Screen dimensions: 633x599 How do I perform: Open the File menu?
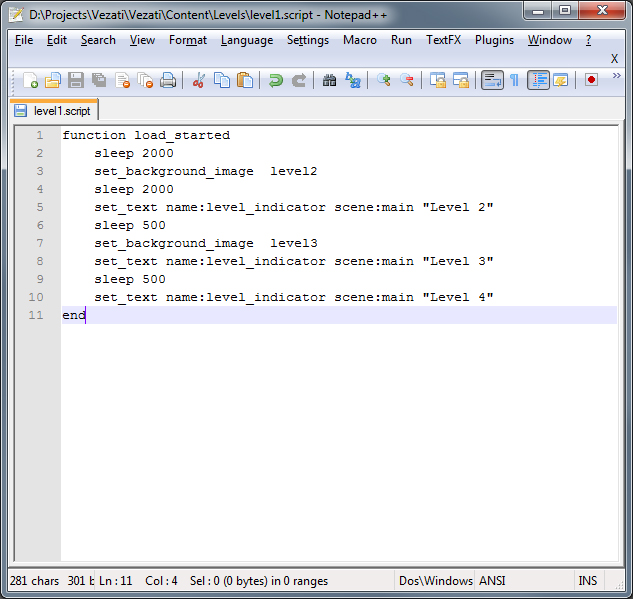(24, 40)
